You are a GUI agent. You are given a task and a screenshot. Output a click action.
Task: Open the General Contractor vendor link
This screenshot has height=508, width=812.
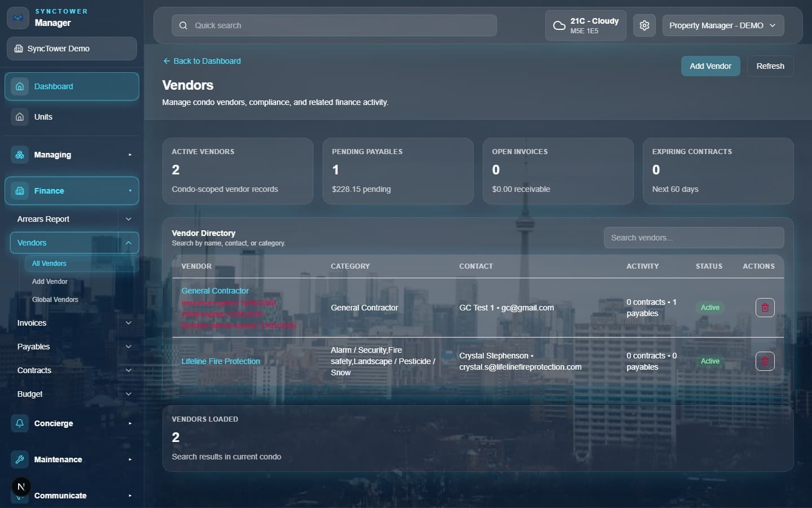point(215,291)
